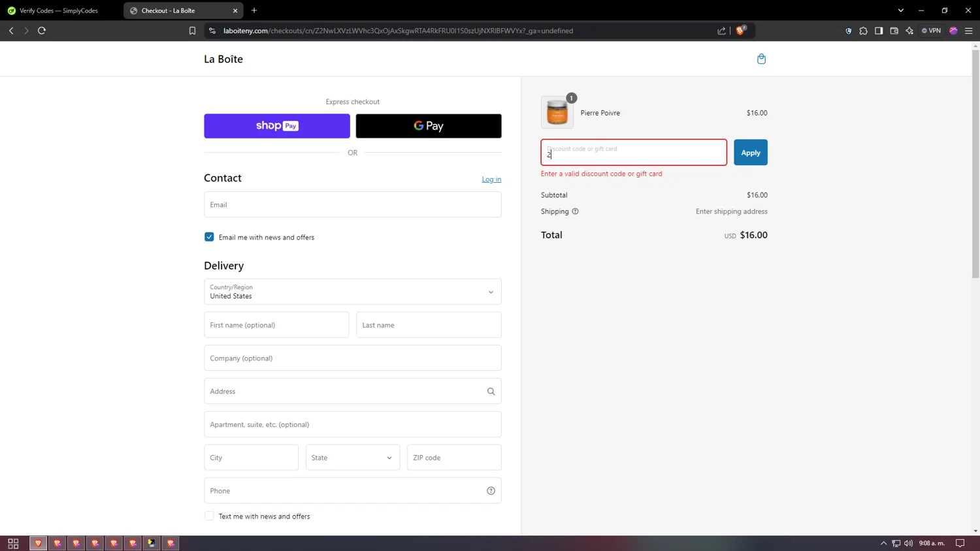Open the volume speaker tray icon
980x551 pixels.
909,543
